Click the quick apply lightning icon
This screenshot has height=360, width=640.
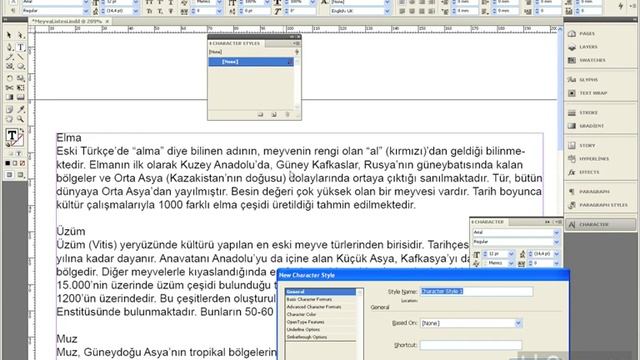(620, 6)
